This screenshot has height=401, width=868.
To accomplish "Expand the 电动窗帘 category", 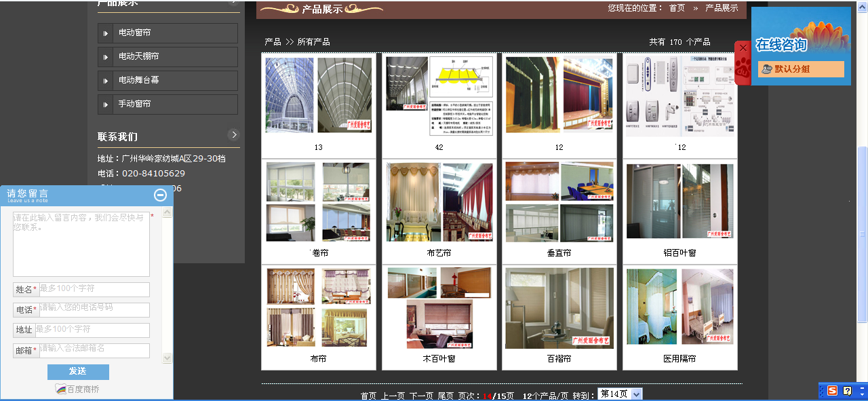I will (x=167, y=33).
